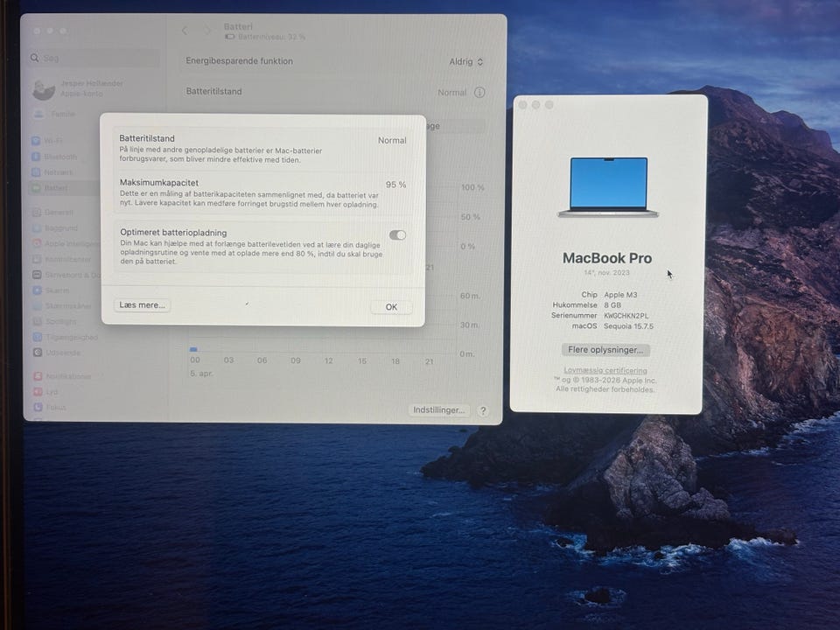Viewport: 840px width, 630px height.
Task: Open Baggrund in the settings sidebar
Action: point(54,227)
